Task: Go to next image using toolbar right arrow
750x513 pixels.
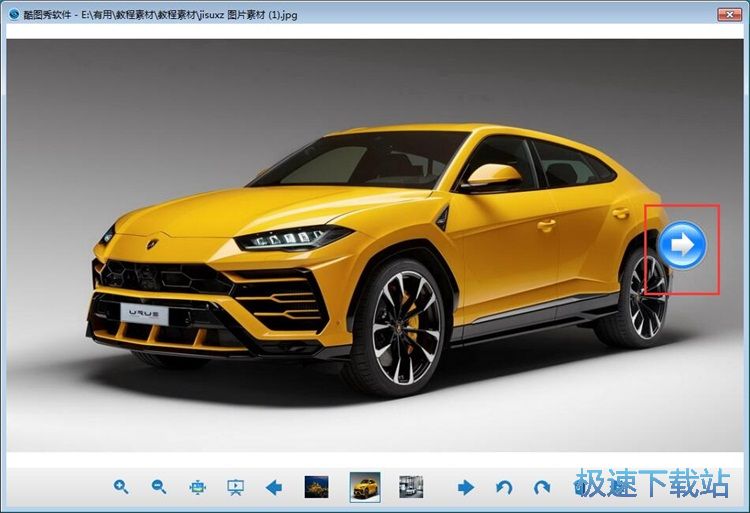Action: pos(465,487)
